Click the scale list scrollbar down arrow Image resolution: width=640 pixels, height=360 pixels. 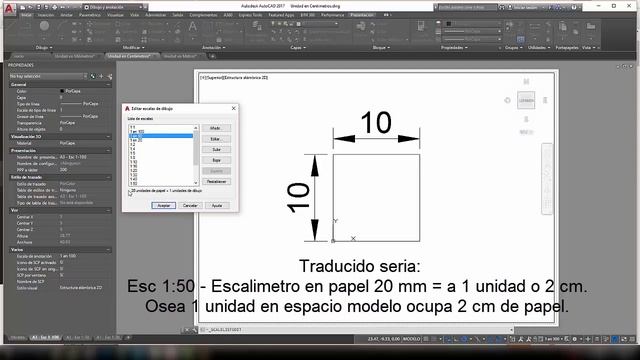pos(196,183)
